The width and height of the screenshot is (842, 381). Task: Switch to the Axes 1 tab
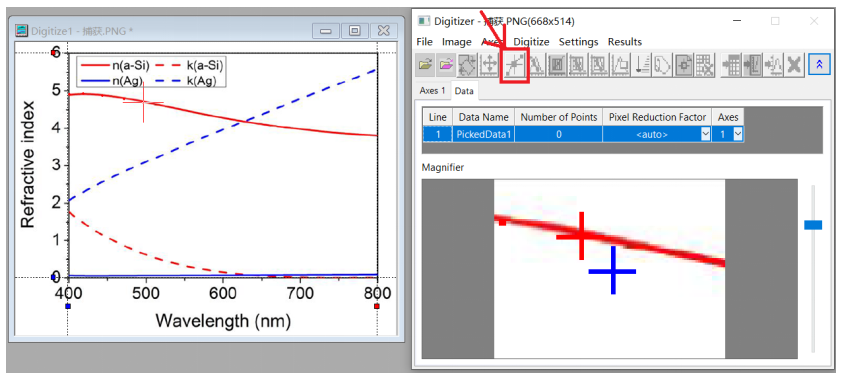click(x=433, y=91)
